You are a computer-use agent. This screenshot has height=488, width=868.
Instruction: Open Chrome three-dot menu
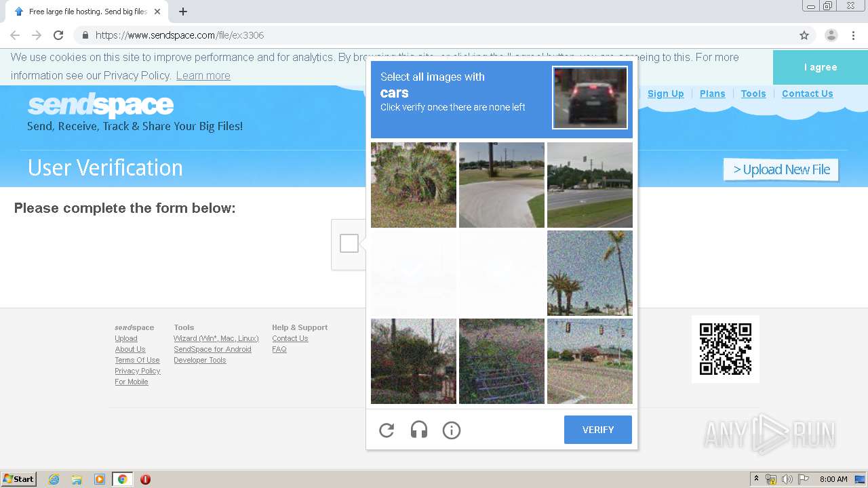[853, 35]
